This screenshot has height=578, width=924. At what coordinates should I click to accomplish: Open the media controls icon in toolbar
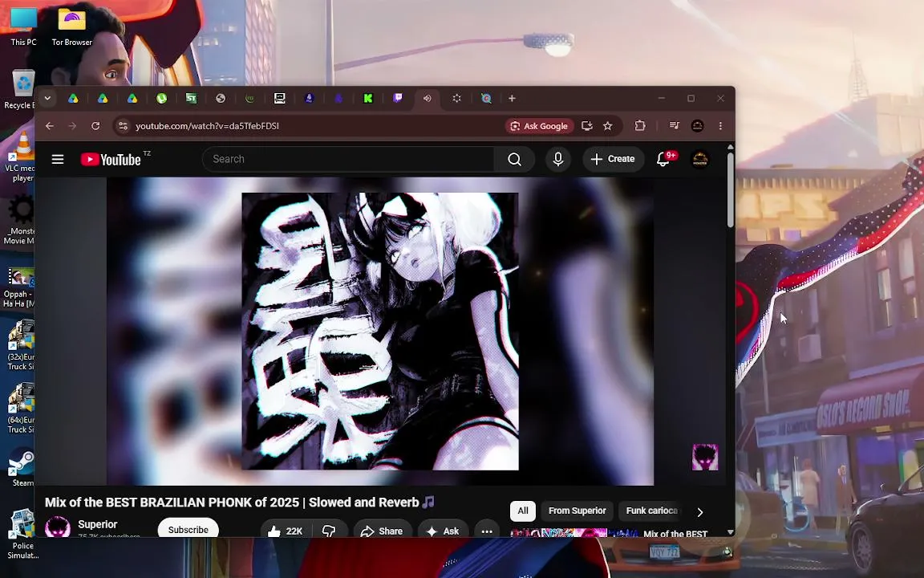coord(674,125)
